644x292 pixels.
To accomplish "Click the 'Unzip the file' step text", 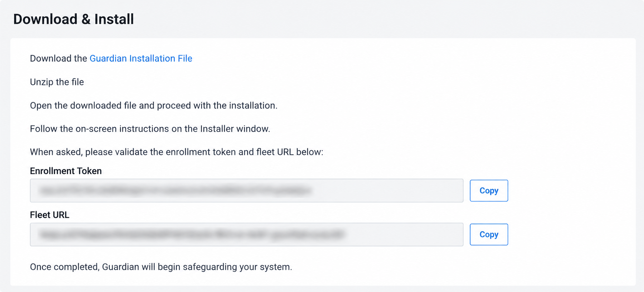I will pyautogui.click(x=57, y=82).
